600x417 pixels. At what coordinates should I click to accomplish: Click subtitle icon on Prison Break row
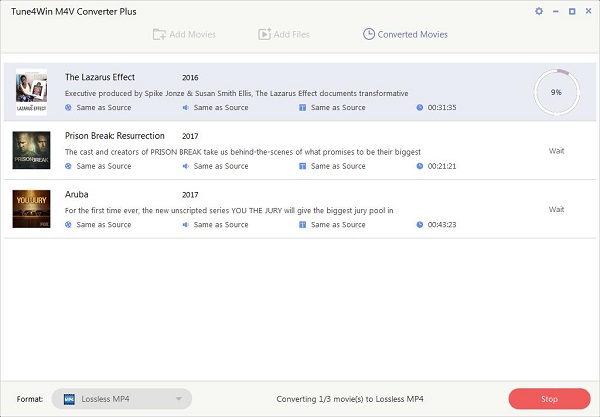[x=302, y=166]
